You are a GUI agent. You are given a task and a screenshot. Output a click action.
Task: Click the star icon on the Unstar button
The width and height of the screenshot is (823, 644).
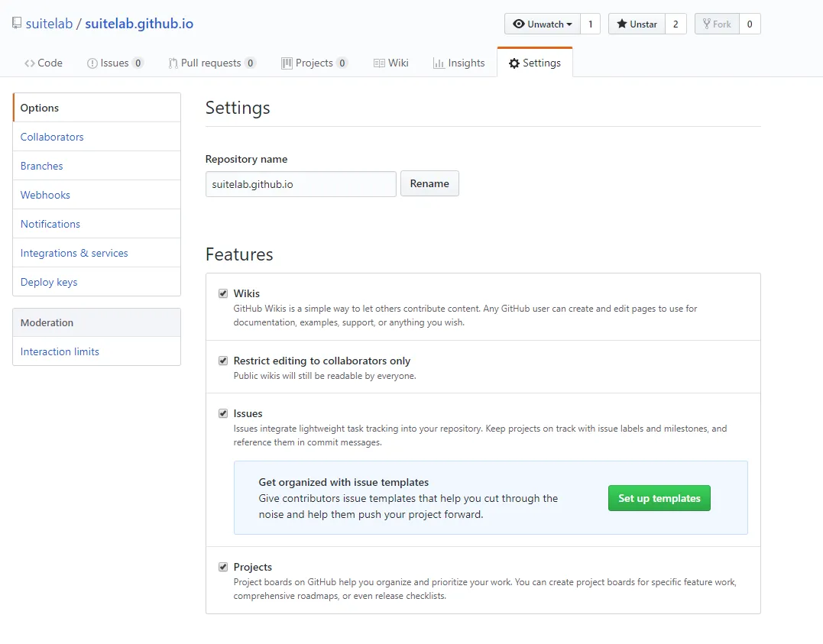(622, 24)
